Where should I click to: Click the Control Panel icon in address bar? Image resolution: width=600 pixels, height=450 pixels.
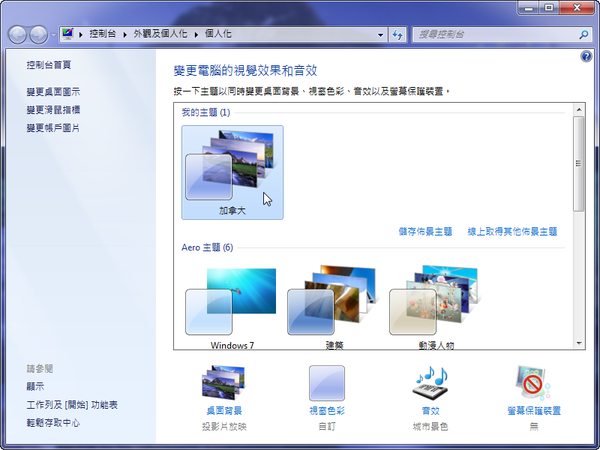[x=68, y=34]
